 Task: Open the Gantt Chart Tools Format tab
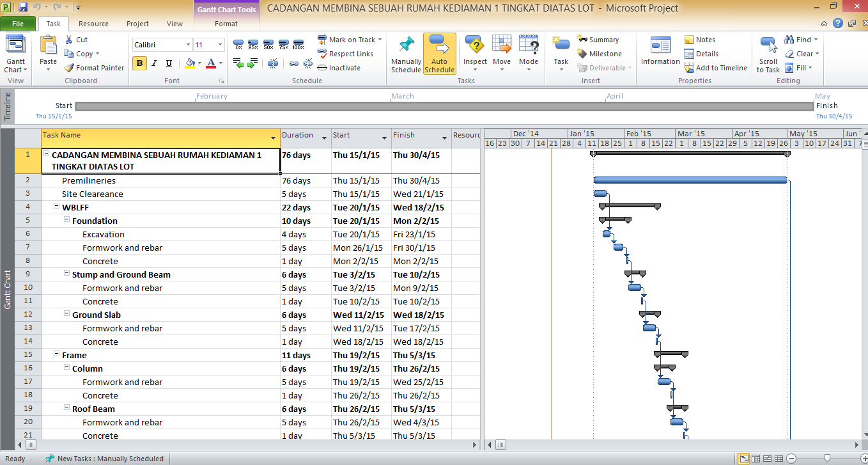pos(226,24)
